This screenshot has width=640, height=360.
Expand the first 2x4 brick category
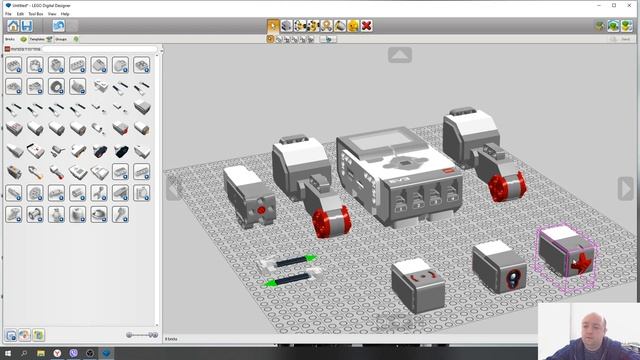(14, 65)
